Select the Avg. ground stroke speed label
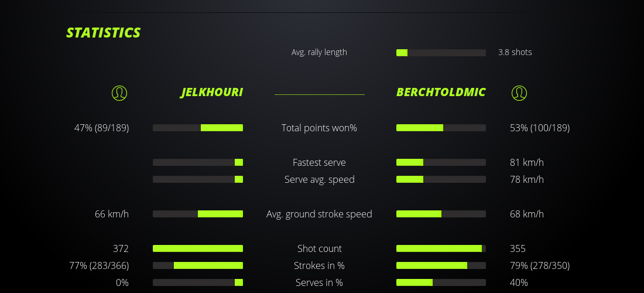 319,214
